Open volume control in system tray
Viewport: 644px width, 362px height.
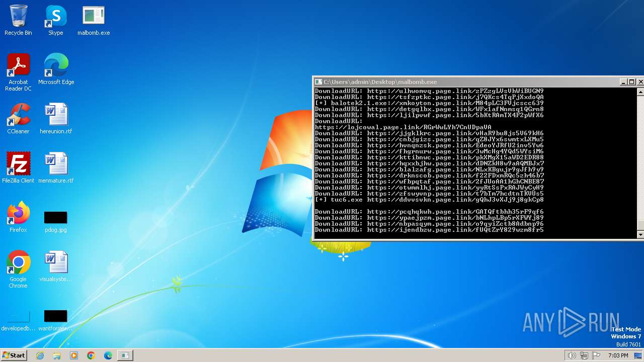click(x=572, y=355)
